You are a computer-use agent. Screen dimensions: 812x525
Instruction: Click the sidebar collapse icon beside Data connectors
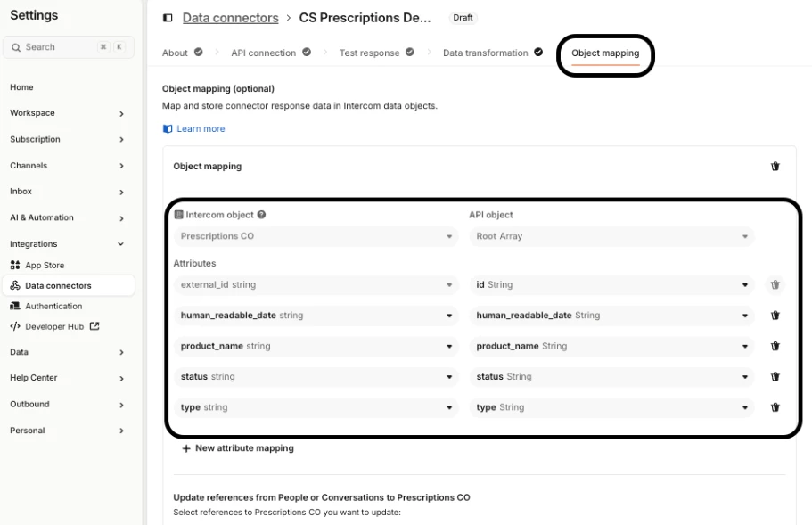pyautogui.click(x=168, y=18)
